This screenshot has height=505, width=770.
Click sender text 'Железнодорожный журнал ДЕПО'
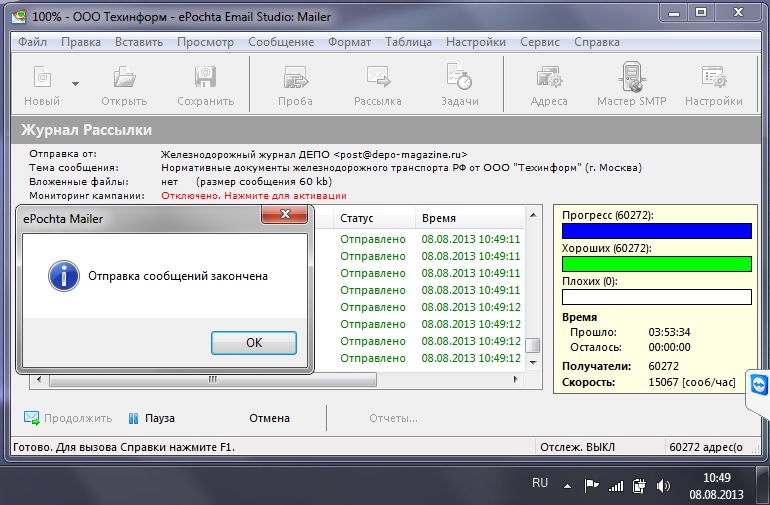point(246,154)
